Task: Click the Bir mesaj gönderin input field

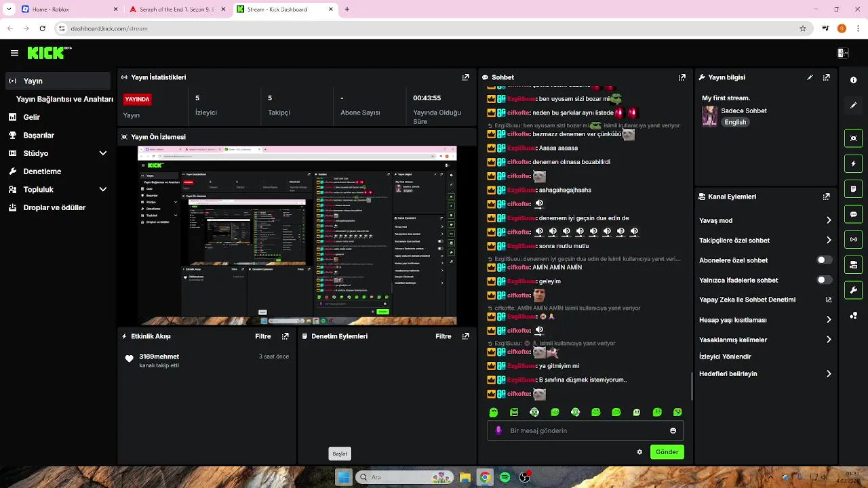Action: point(585,430)
